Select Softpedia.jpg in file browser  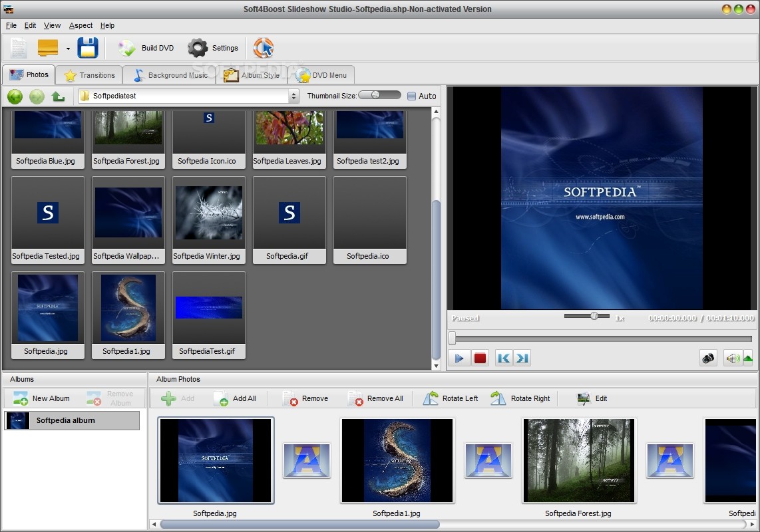47,315
